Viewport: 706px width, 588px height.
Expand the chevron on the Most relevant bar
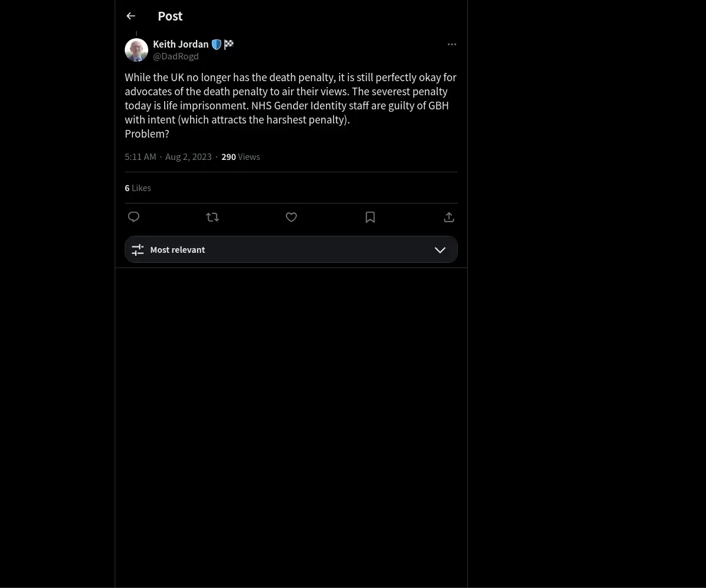click(440, 250)
